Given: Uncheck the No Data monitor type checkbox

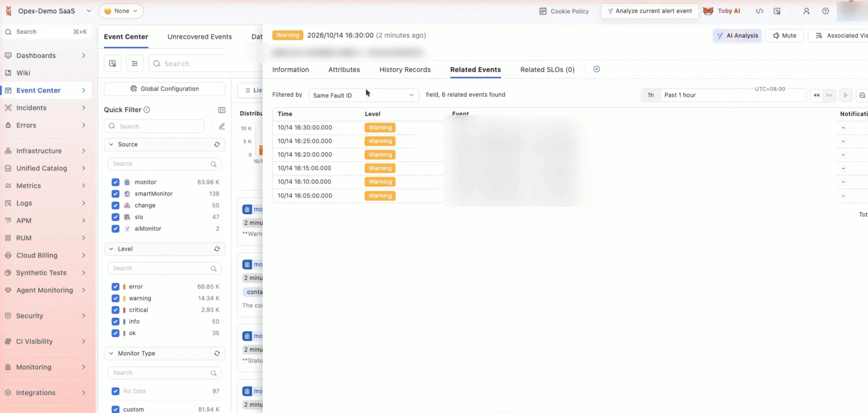Looking at the screenshot, I should 115,391.
